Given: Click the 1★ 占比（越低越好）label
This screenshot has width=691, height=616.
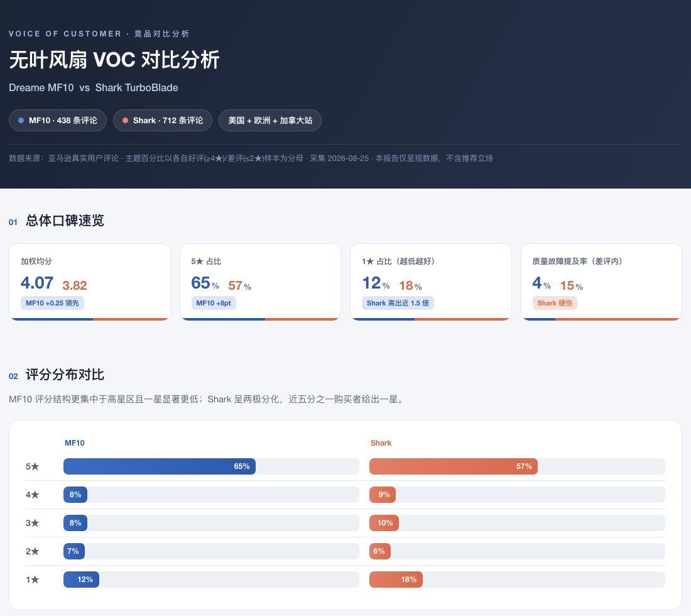Looking at the screenshot, I should (x=398, y=261).
